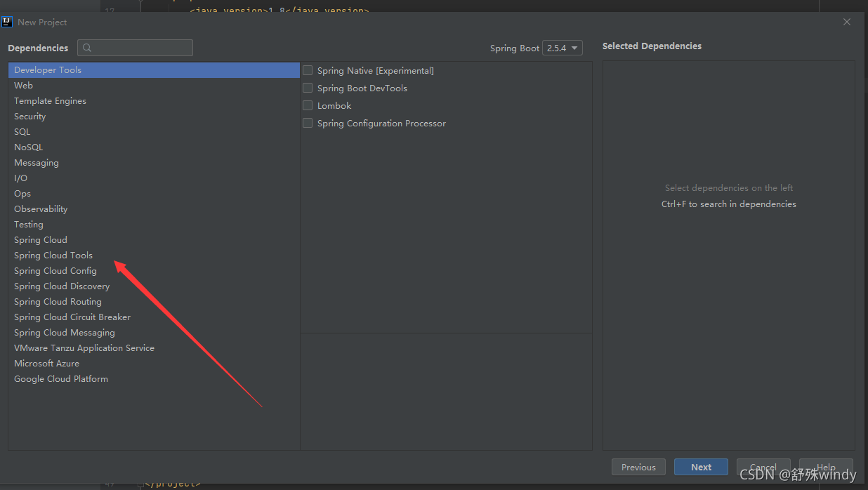The width and height of the screenshot is (868, 490).
Task: Open Spring Cloud Tools category
Action: click(154, 256)
